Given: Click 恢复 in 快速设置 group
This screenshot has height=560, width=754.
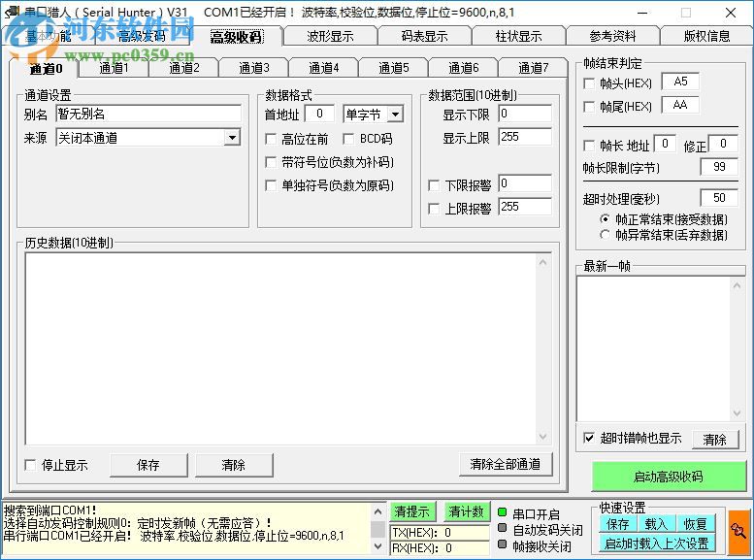Looking at the screenshot, I should [x=696, y=524].
